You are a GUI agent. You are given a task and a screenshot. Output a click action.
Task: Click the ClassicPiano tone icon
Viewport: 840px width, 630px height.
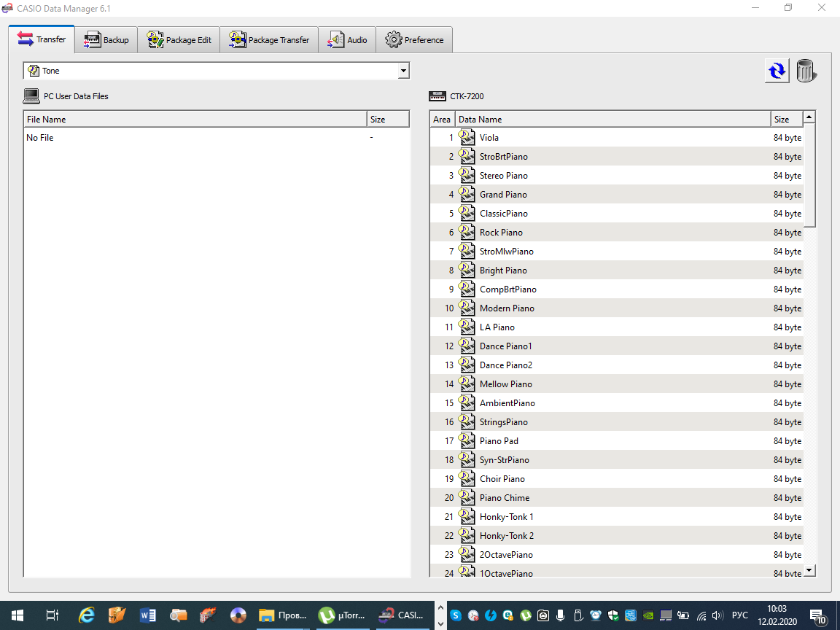(x=467, y=213)
